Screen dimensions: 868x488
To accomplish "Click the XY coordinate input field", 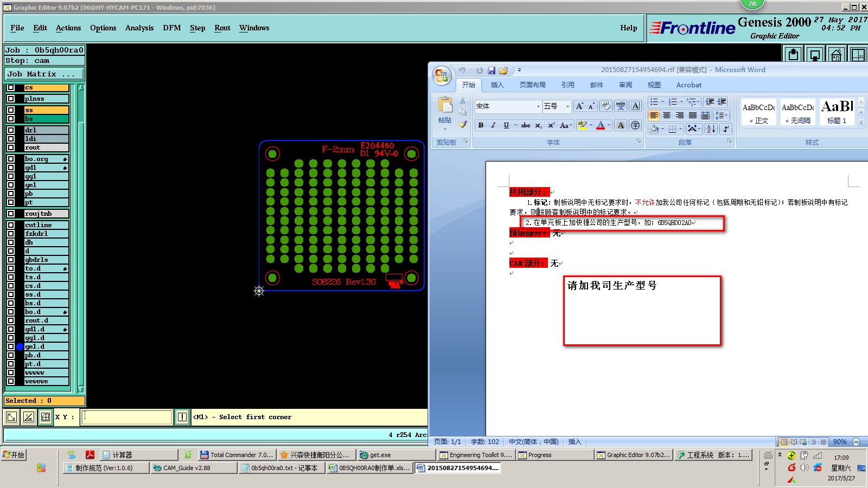I will point(126,417).
